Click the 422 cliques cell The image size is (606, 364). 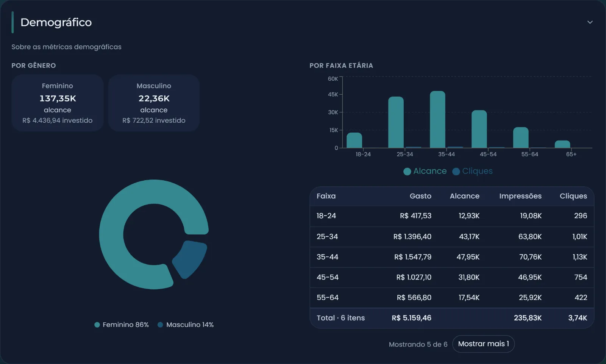[x=581, y=298]
